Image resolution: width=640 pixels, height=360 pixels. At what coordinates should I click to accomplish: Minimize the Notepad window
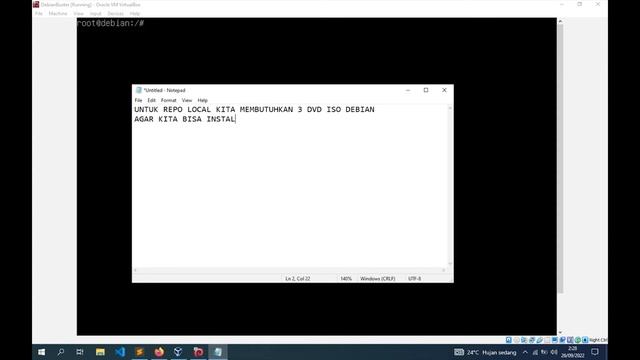coord(408,90)
